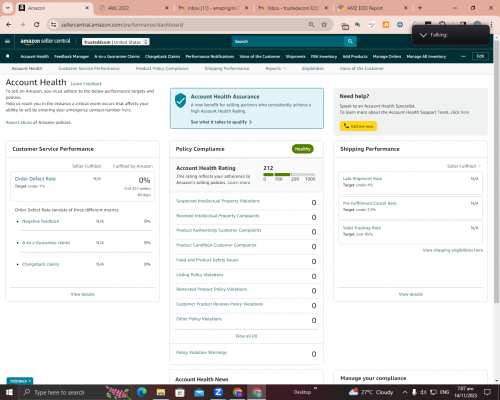Image resolution: width=500 pixels, height=400 pixels.
Task: Select the Shipping Performance sub-tab
Action: pyautogui.click(x=227, y=68)
